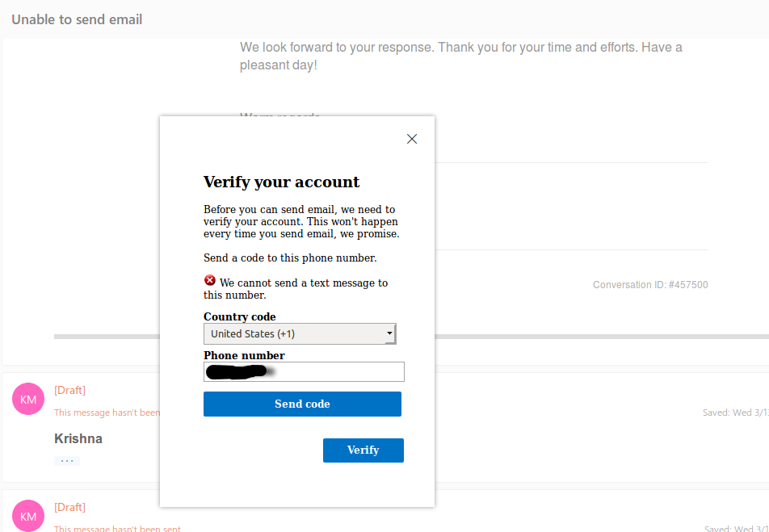Click the Krishna sender name
The image size is (769, 532).
78,438
